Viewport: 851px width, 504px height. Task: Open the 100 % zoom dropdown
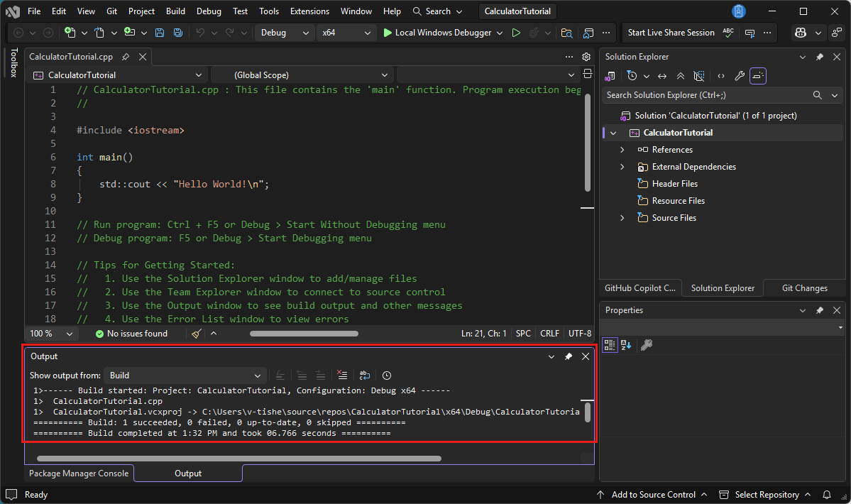tap(51, 333)
